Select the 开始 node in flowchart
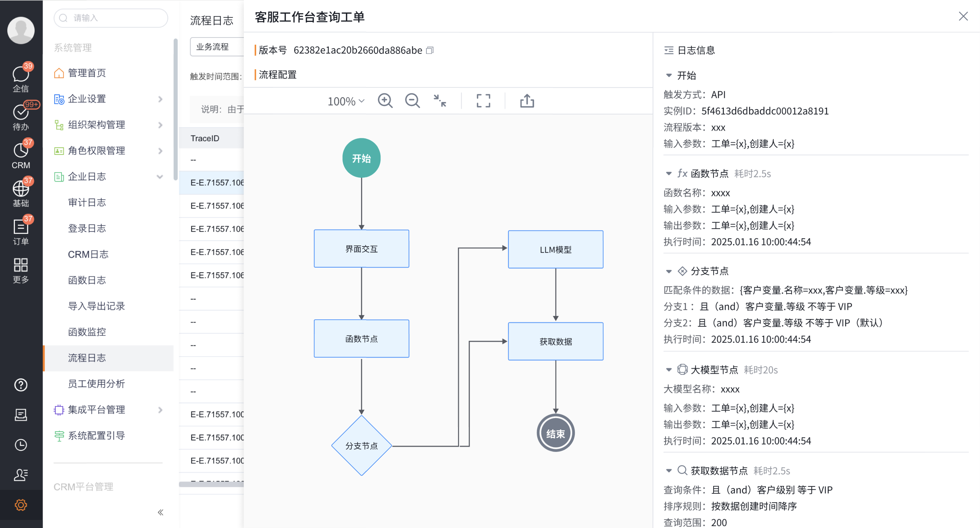 [x=361, y=158]
